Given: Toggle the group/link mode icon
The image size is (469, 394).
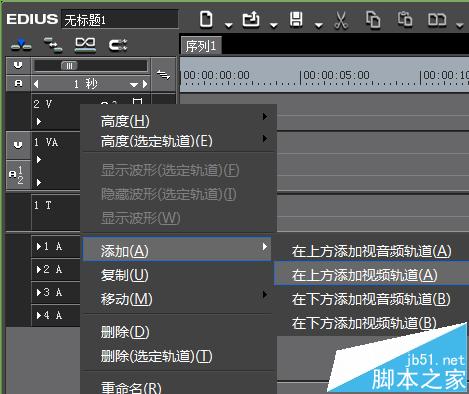Looking at the screenshot, I should 118,45.
